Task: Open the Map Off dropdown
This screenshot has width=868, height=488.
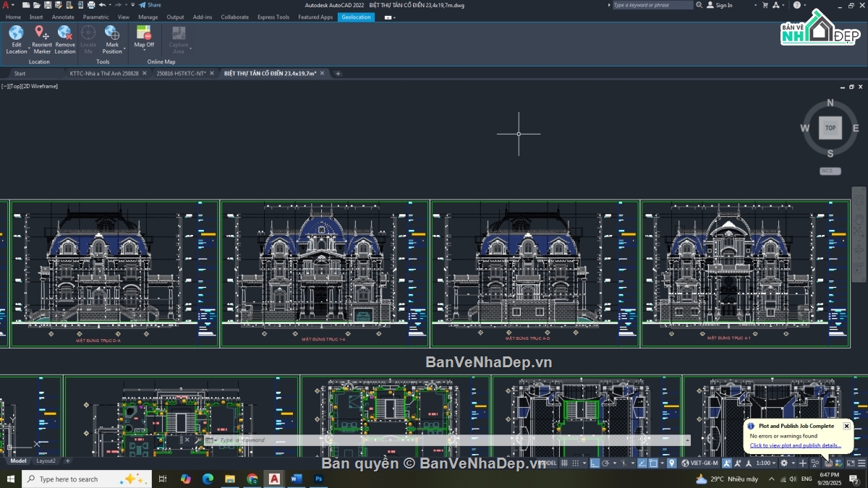Action: click(x=144, y=51)
